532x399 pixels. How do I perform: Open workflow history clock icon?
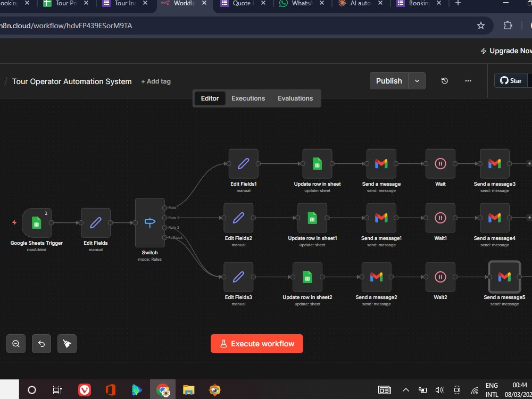444,81
